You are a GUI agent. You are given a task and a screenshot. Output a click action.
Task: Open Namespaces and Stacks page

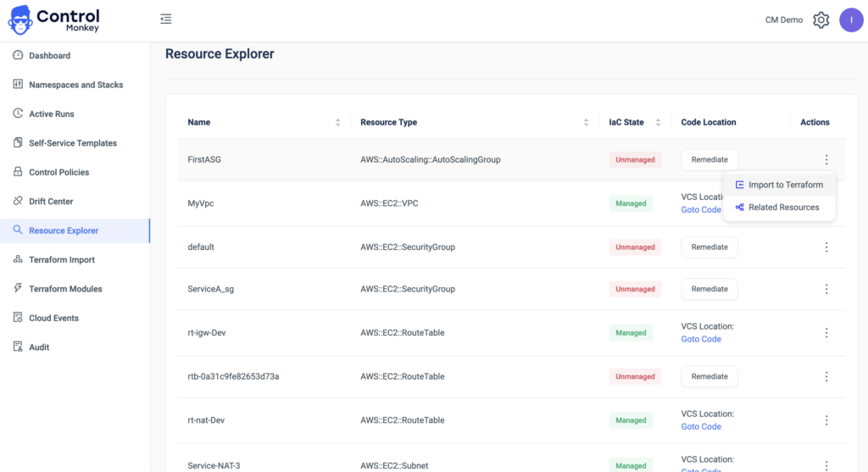[75, 85]
